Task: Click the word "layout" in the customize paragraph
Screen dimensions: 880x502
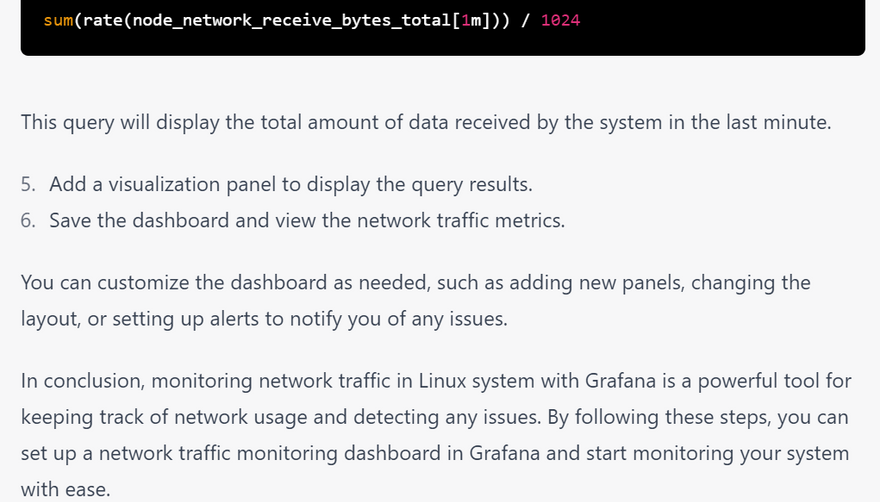Action: (48, 318)
